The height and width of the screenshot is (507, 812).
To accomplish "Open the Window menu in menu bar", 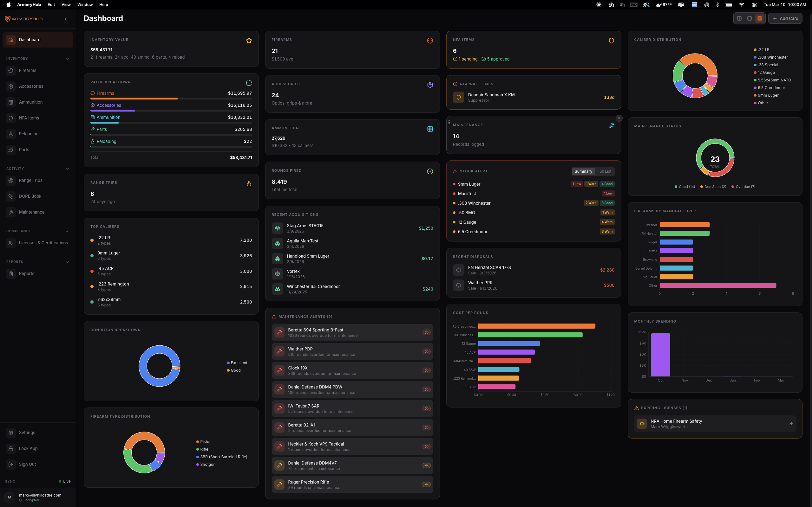I will tap(85, 4).
